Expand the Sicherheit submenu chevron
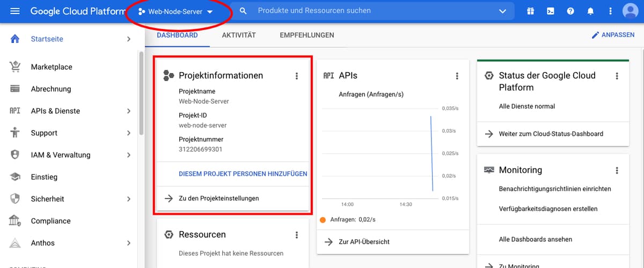The height and width of the screenshot is (268, 644). 128,199
